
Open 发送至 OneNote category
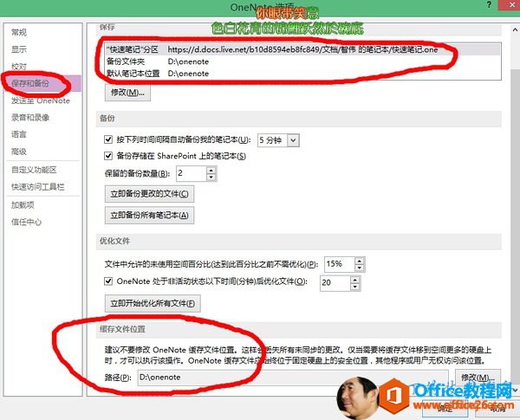pyautogui.click(x=41, y=100)
